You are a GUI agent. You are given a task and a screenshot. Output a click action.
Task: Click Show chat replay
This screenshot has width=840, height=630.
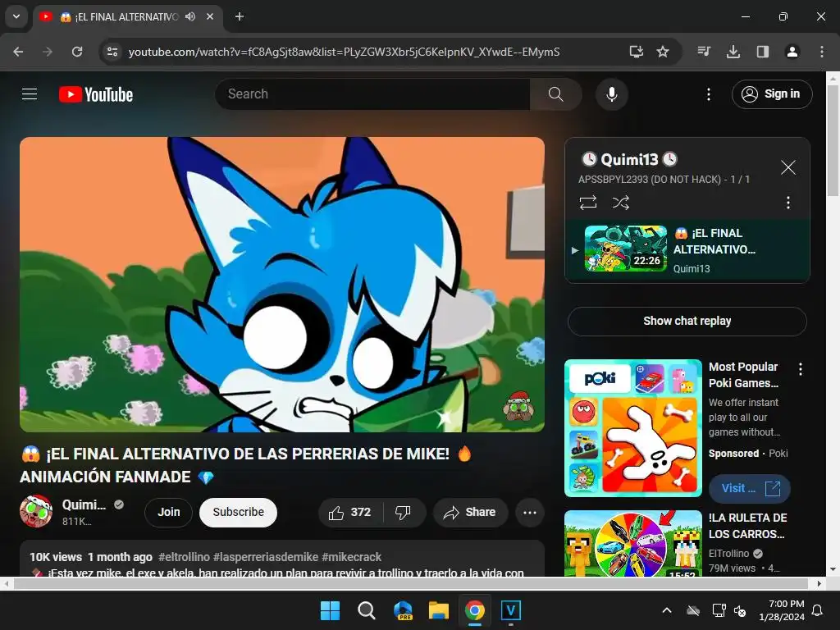click(x=687, y=322)
